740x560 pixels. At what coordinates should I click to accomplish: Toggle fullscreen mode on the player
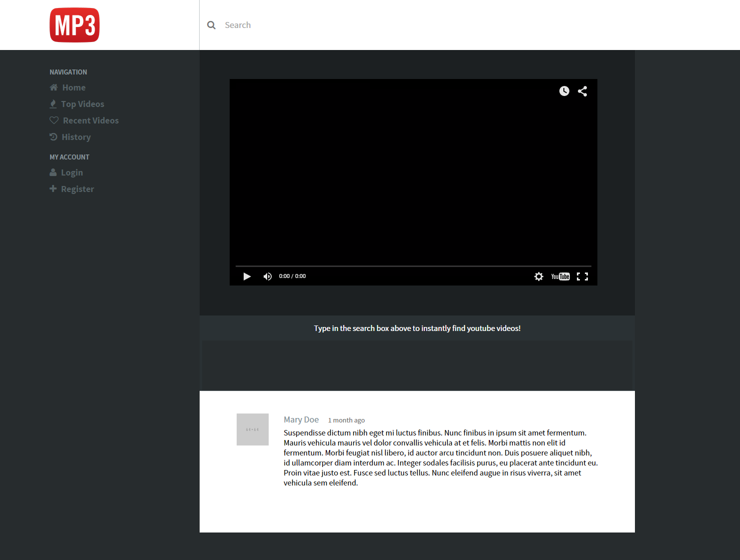point(582,276)
